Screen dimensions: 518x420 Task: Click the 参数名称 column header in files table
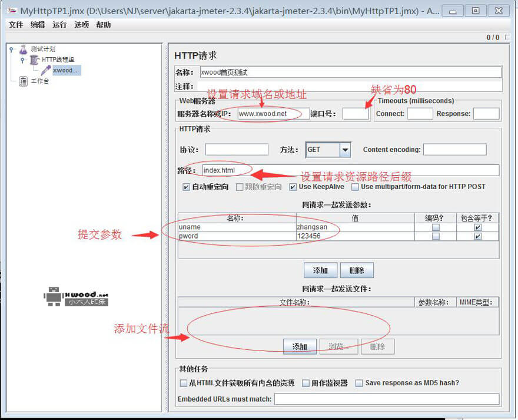(436, 302)
